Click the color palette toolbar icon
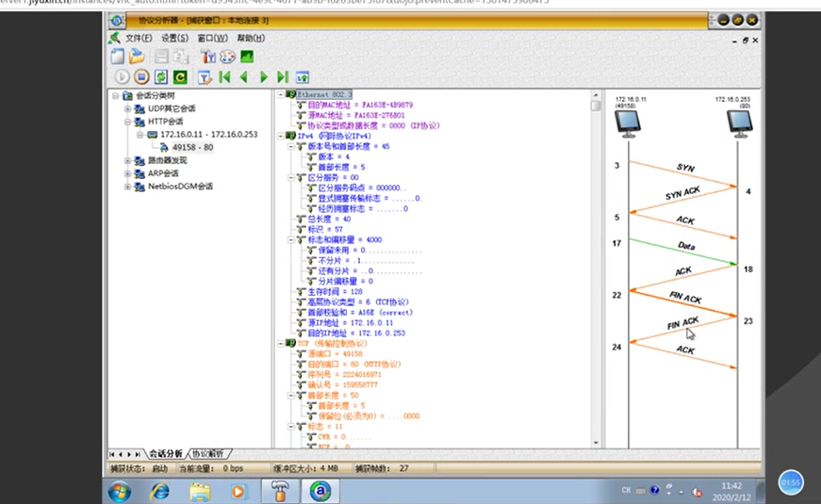 (227, 57)
